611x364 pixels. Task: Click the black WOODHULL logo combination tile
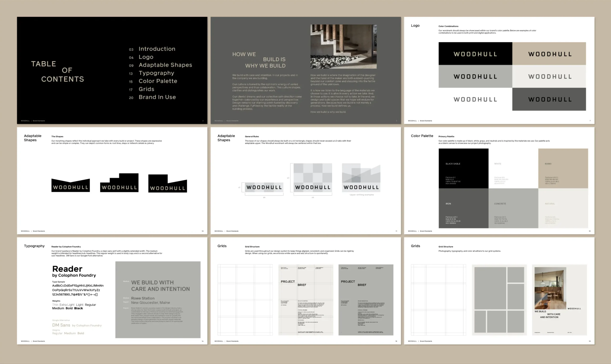(475, 53)
